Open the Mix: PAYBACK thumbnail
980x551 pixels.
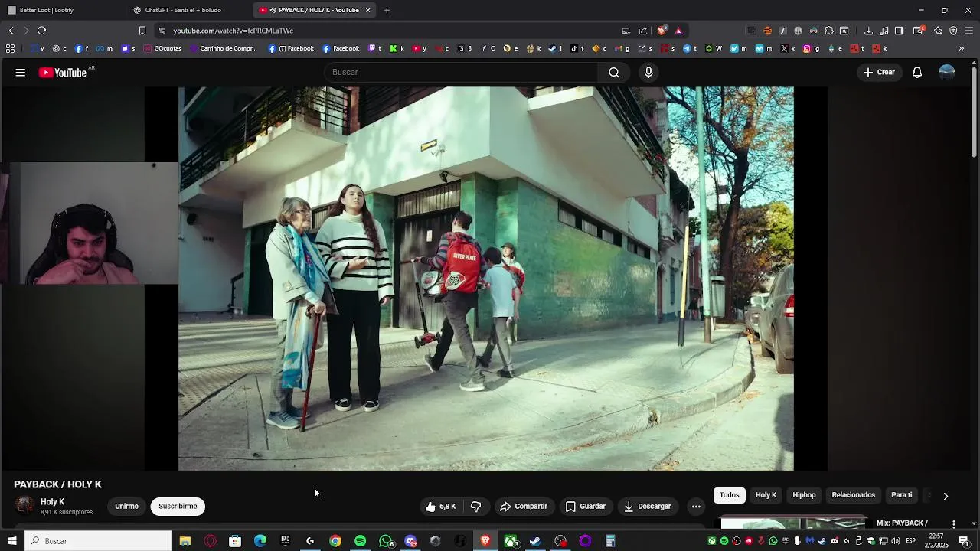click(793, 523)
